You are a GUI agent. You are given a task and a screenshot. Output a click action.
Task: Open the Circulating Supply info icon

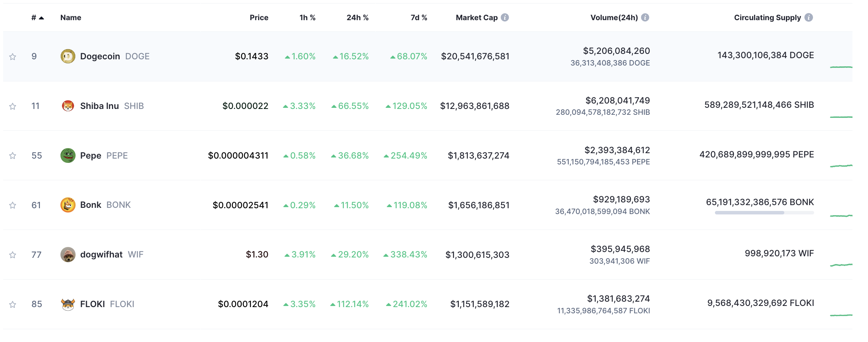click(x=808, y=17)
